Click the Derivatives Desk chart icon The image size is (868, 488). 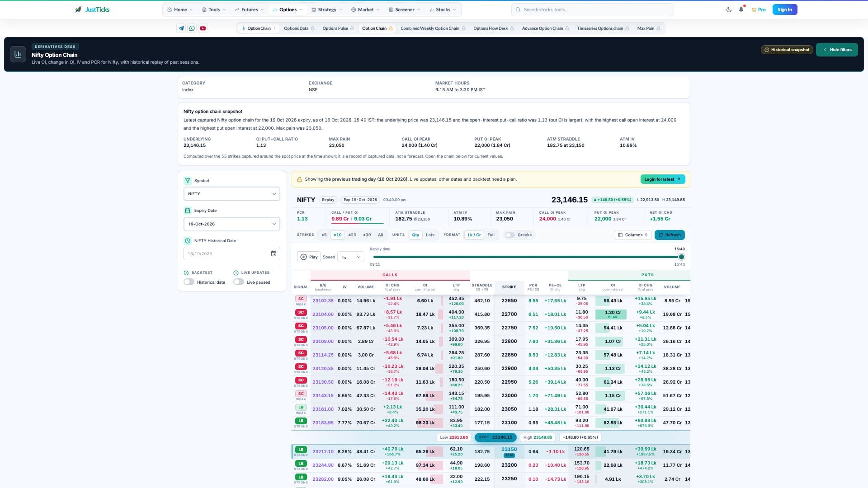pos(18,54)
